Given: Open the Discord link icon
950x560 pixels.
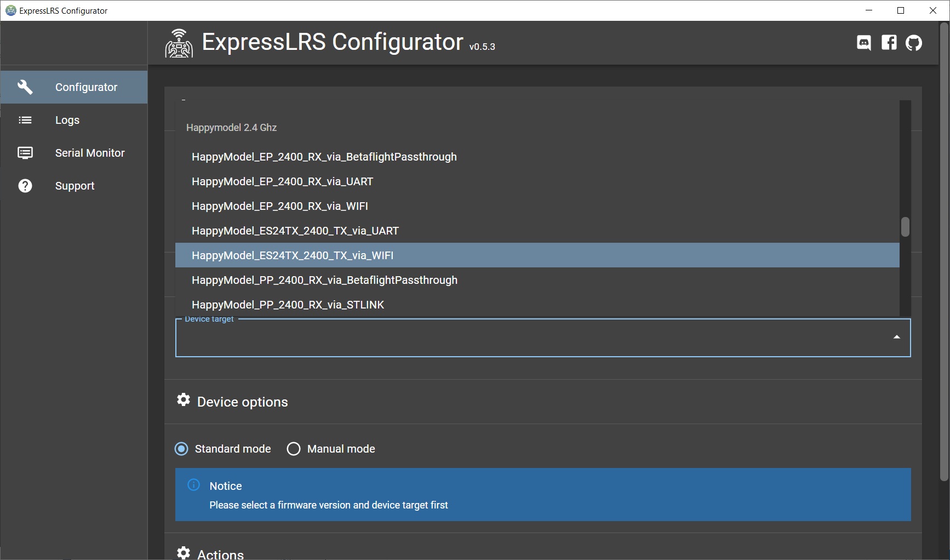Looking at the screenshot, I should point(864,43).
